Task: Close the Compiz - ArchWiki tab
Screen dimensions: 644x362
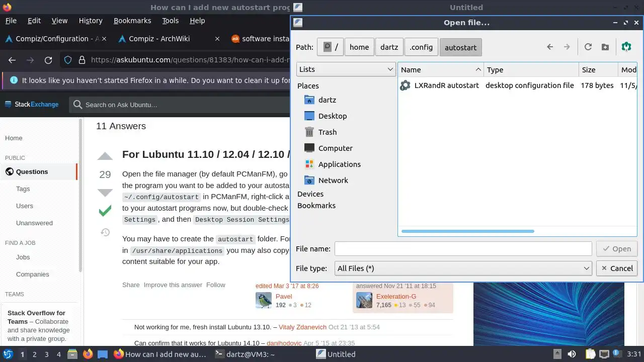Action: pyautogui.click(x=217, y=39)
